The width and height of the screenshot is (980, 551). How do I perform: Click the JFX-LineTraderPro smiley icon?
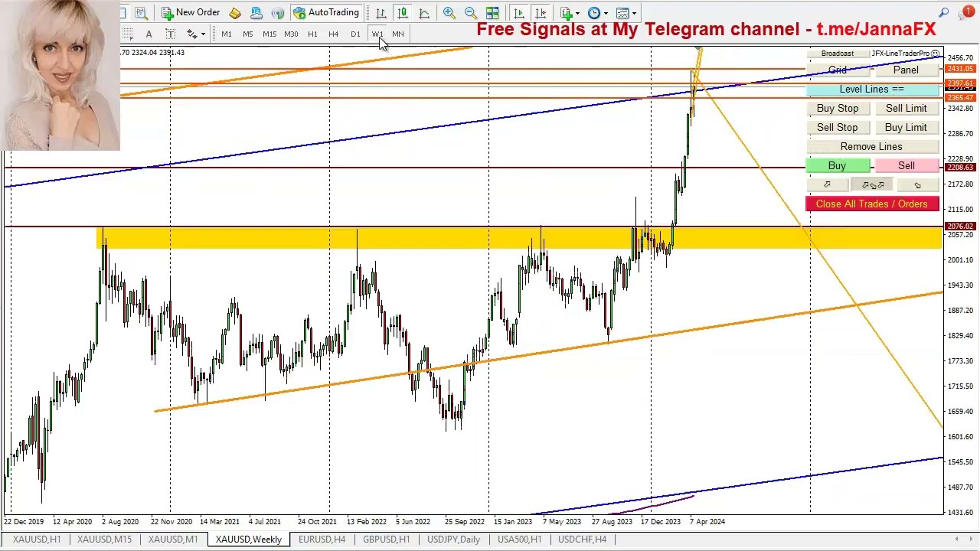click(x=936, y=54)
